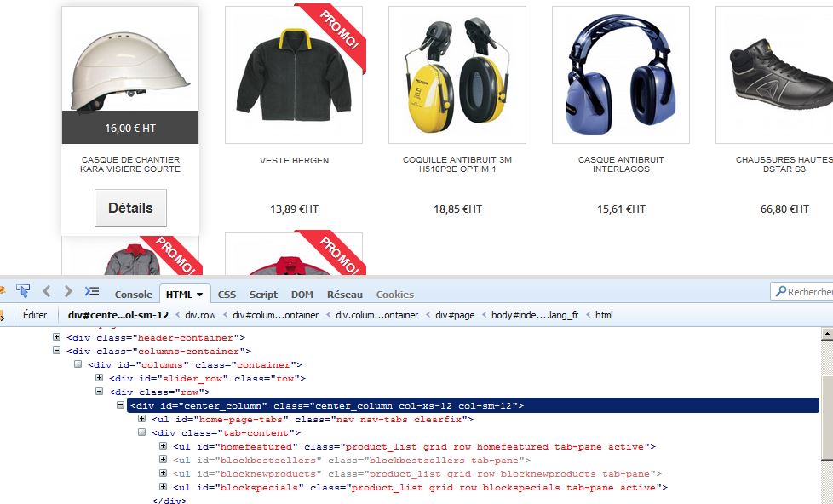Viewport: 833px width, 504px height.
Task: Click the Firebug forward arrow
Action: click(68, 291)
